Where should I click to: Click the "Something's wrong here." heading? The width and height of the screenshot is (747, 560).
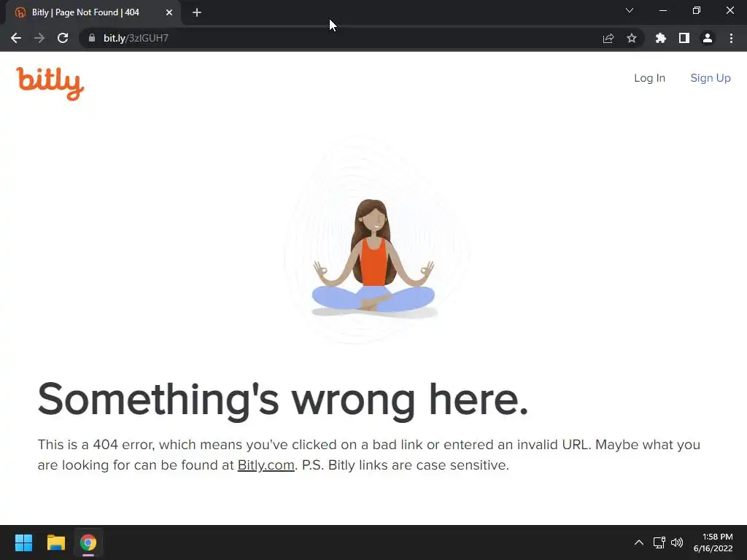click(283, 400)
